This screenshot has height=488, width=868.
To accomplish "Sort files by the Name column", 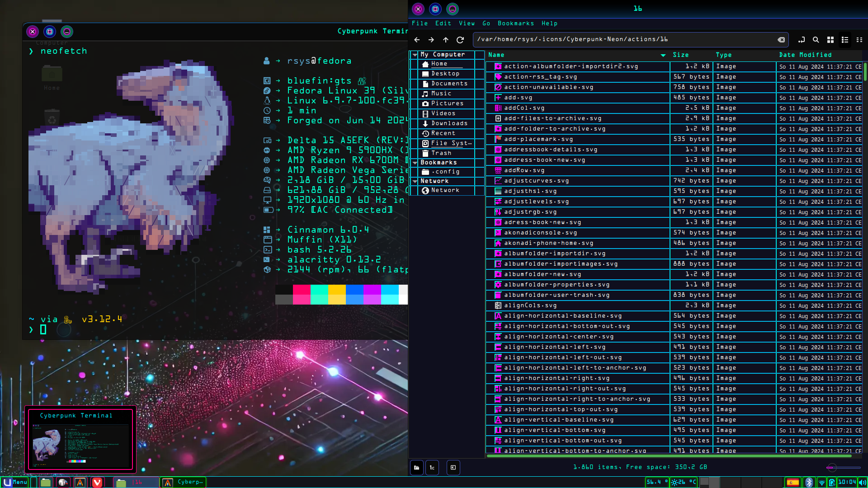I will tap(577, 55).
